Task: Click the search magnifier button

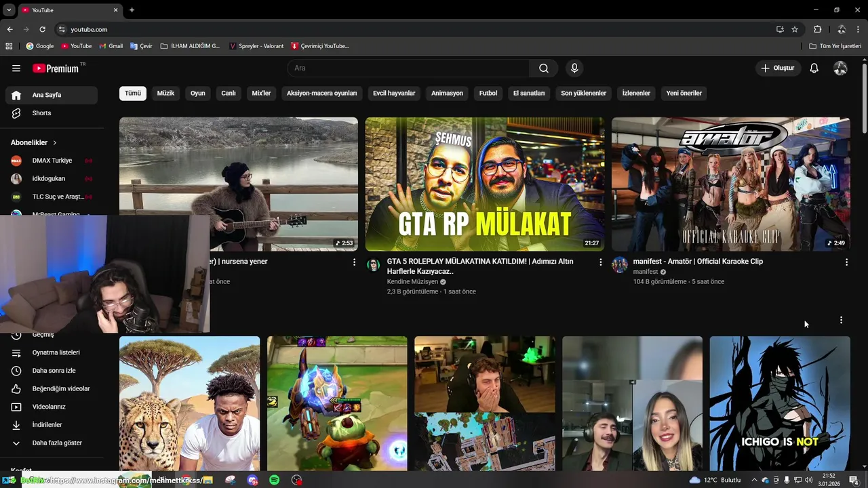Action: click(x=544, y=68)
